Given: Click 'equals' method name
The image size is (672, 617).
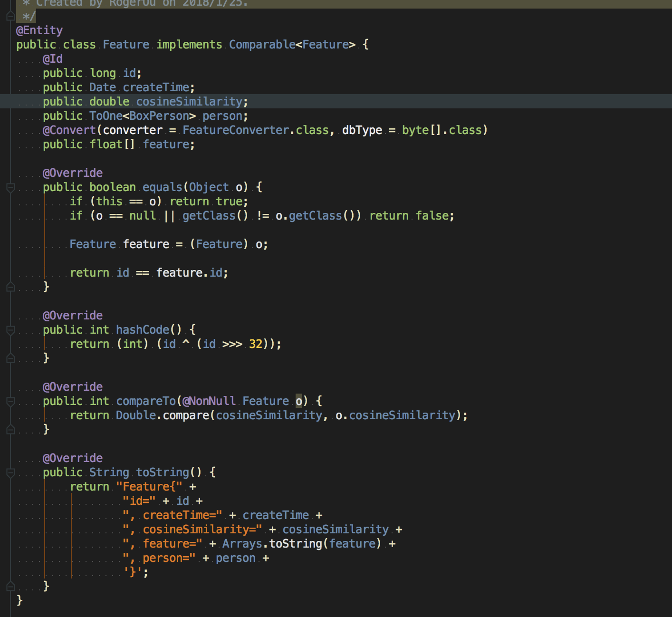Looking at the screenshot, I should click(163, 187).
